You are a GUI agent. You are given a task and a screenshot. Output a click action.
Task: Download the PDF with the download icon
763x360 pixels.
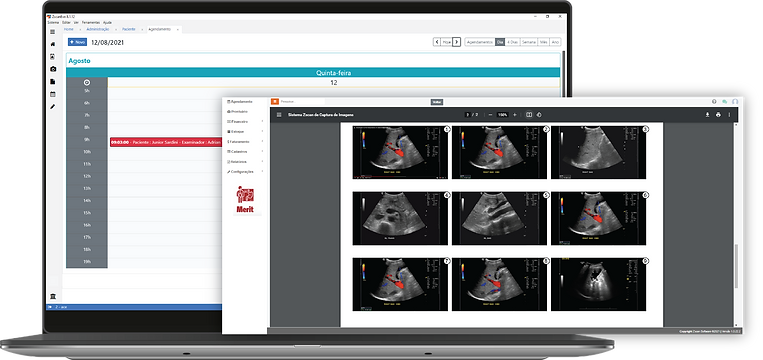coord(708,115)
